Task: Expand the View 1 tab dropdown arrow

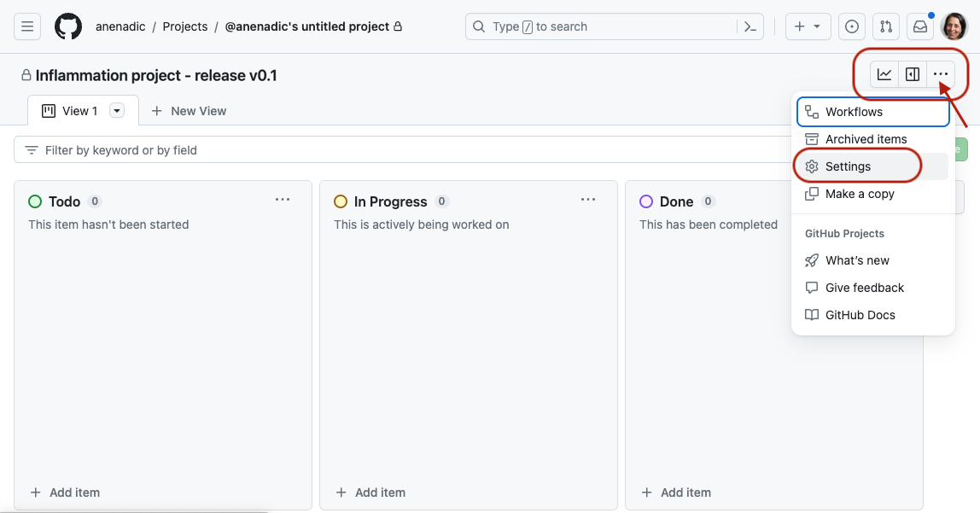Action: (116, 110)
